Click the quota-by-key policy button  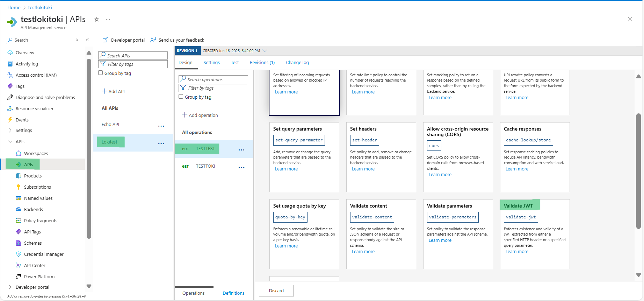pos(290,217)
